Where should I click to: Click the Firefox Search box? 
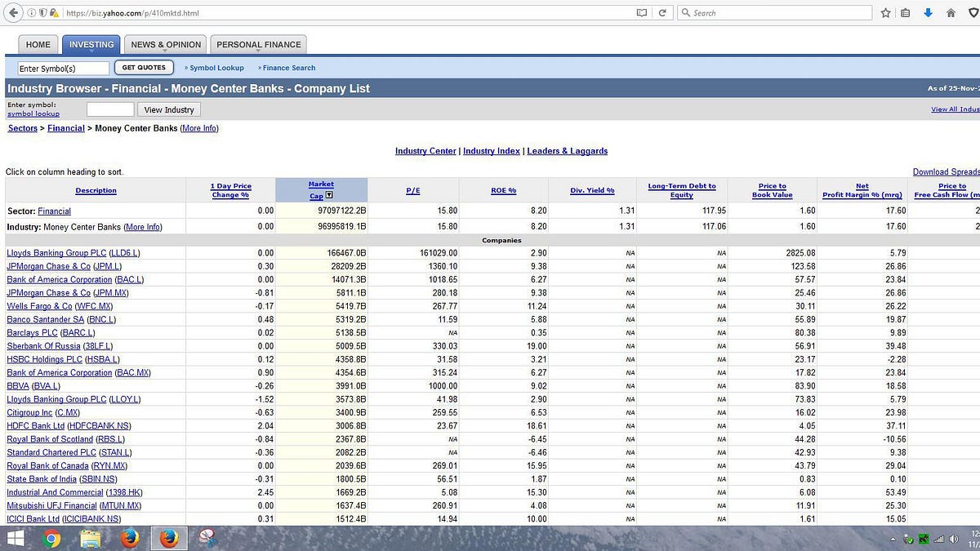click(774, 13)
